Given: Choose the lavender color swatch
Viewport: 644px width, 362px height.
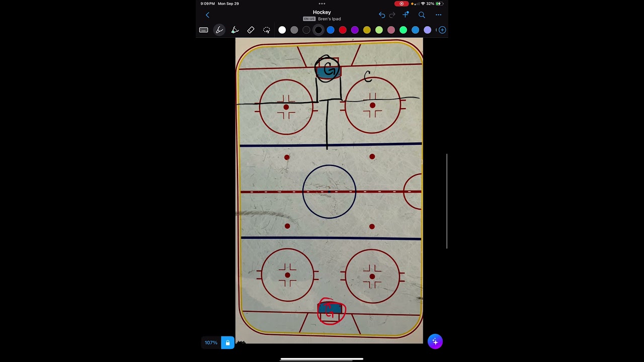Looking at the screenshot, I should pos(427,30).
